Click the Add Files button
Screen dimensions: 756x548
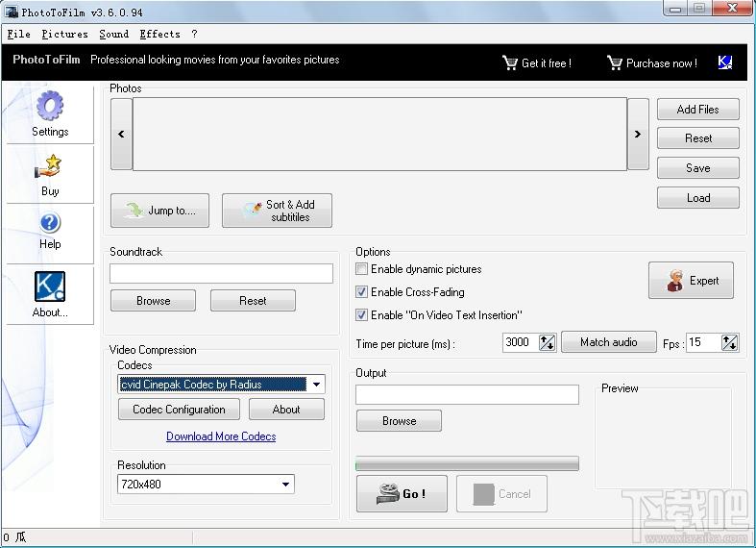(x=697, y=110)
